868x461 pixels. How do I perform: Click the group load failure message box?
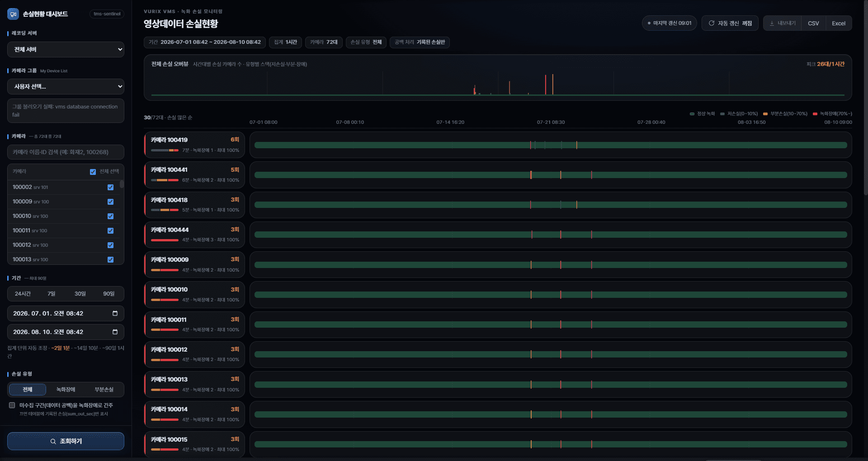coord(66,111)
